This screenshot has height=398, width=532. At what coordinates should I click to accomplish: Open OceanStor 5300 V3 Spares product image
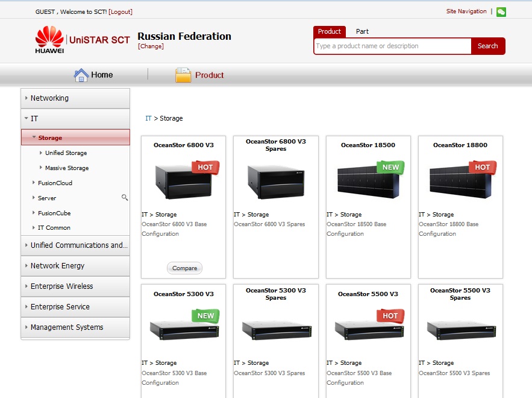(x=277, y=330)
